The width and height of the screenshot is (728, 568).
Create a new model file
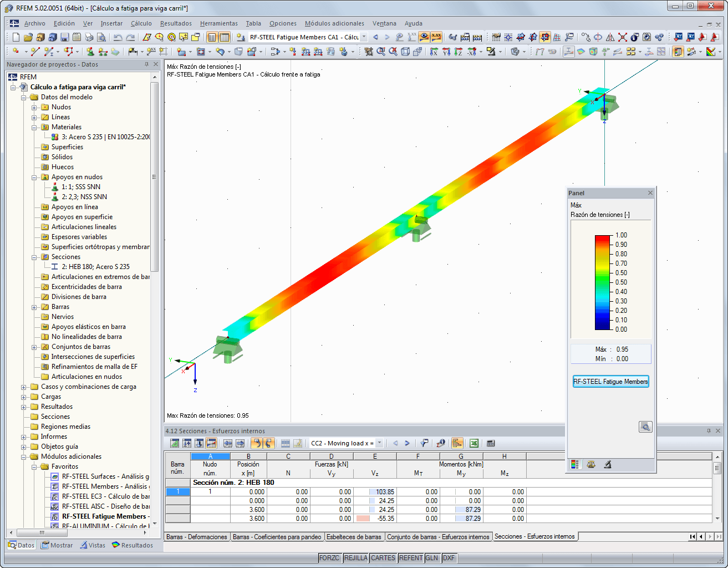[16, 37]
